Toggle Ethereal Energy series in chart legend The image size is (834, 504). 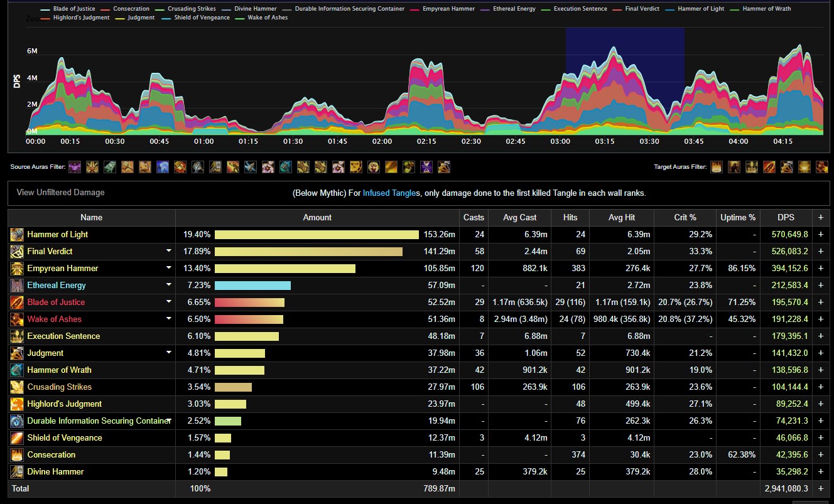coord(507,9)
